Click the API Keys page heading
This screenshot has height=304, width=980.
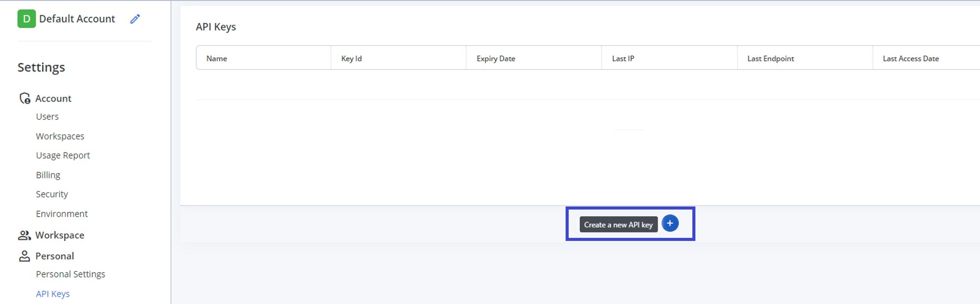(216, 27)
